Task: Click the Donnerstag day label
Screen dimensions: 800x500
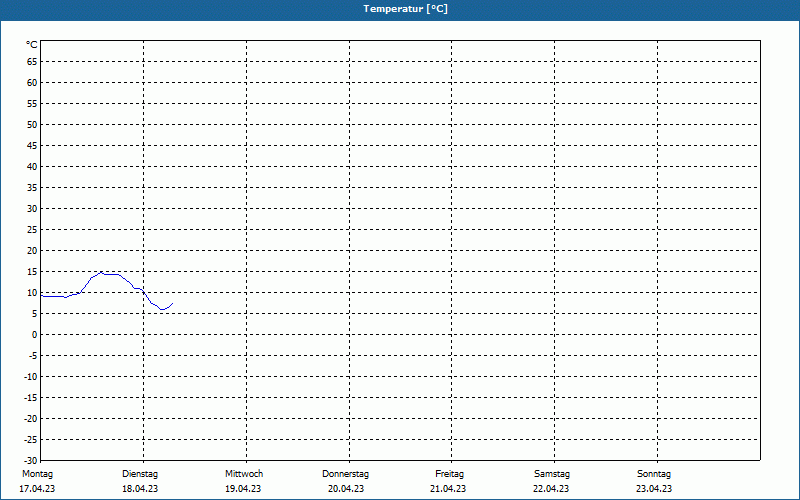Action: coord(345,474)
